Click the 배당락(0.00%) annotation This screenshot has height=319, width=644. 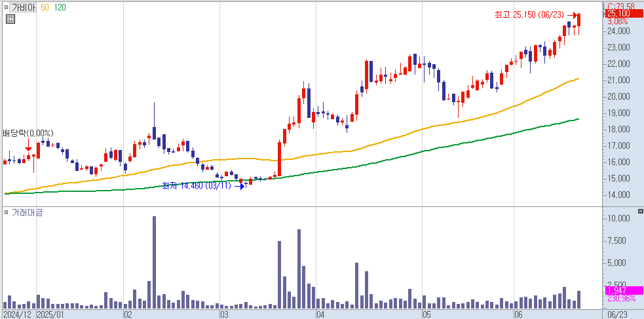[28, 133]
